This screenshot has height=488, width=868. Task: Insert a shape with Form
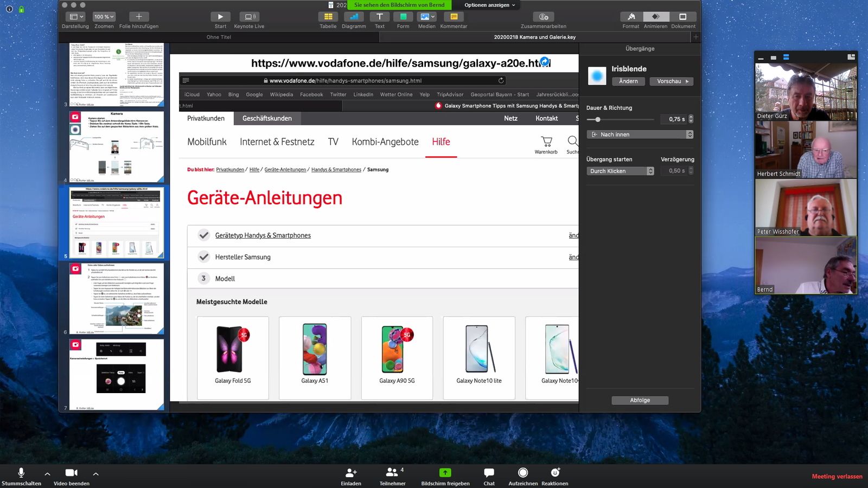point(403,17)
